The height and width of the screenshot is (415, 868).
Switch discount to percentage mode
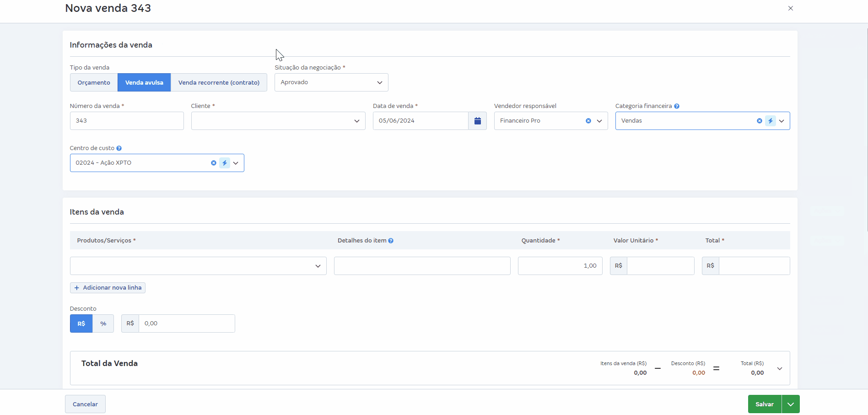(103, 323)
